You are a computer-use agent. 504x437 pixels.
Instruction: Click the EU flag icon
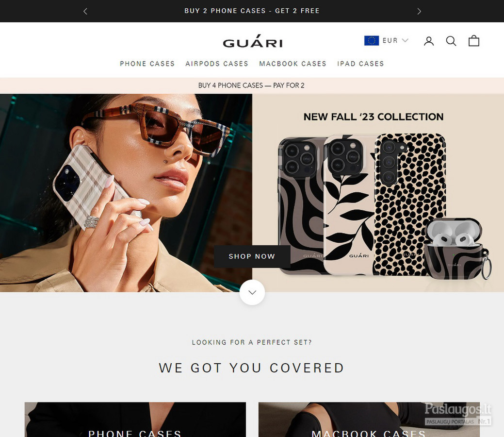pos(371,41)
